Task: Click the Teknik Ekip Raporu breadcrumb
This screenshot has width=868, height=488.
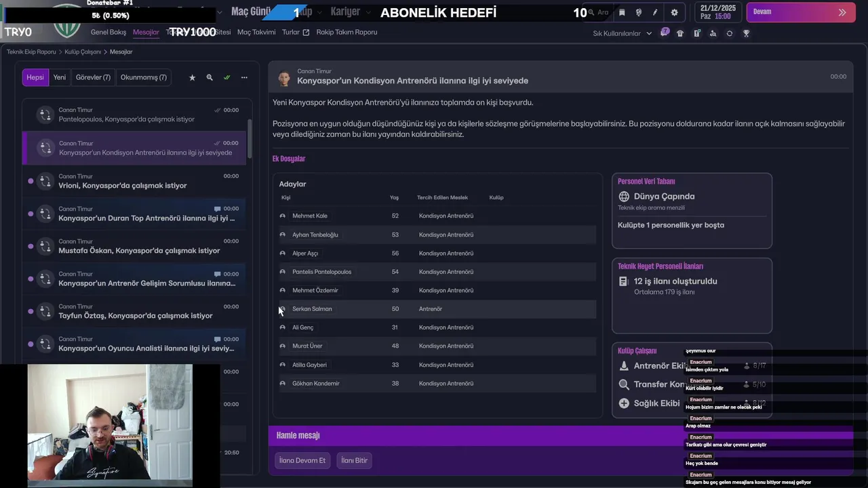Action: [31, 52]
